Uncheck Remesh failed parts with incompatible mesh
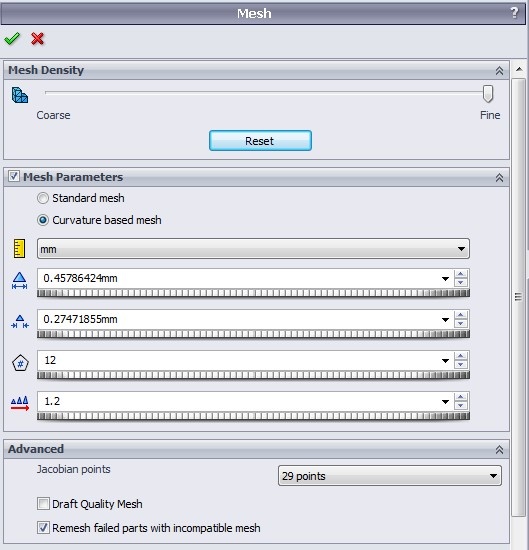 pos(43,528)
